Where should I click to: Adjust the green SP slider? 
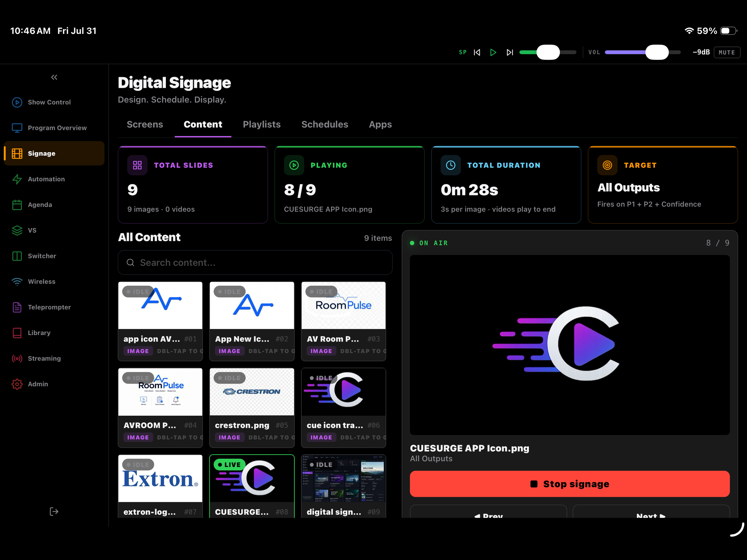pos(548,52)
